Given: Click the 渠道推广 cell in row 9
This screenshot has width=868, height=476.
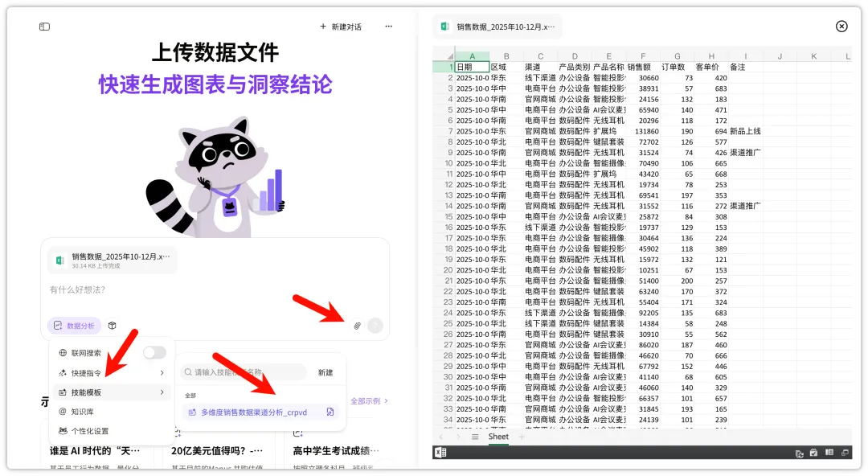Looking at the screenshot, I should tap(746, 153).
